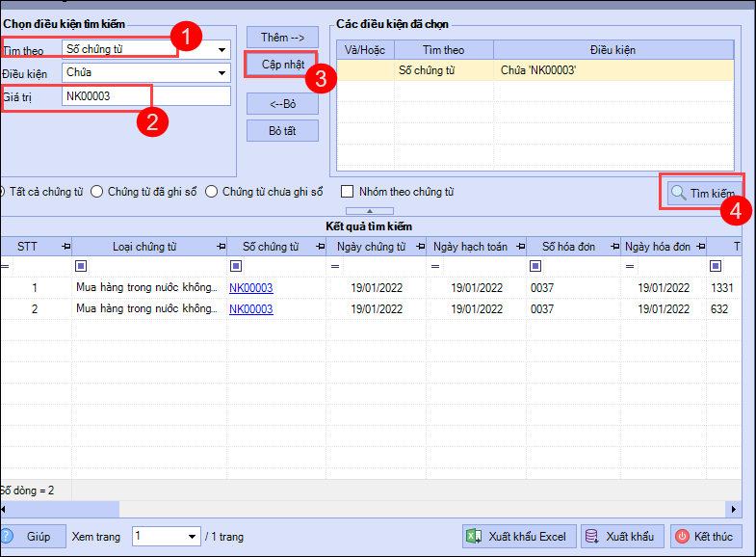Click the horizontal scrollbar right arrow
Screen dimensions: 756x557
click(x=735, y=509)
